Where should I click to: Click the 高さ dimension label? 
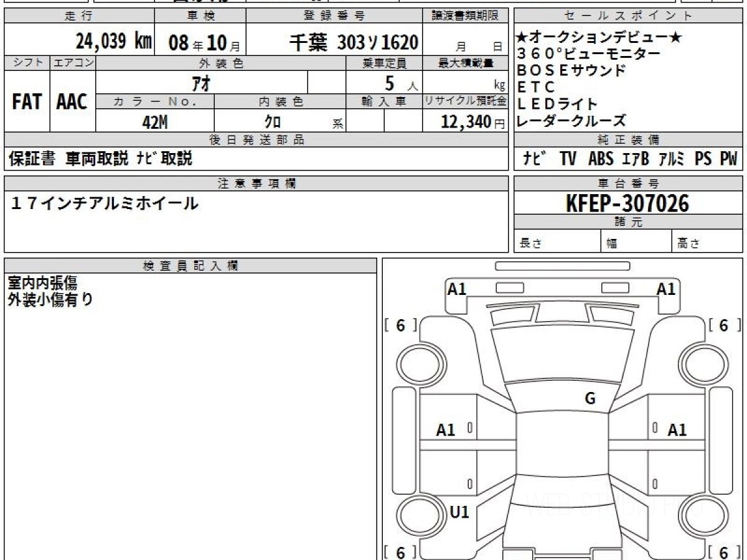tap(689, 244)
